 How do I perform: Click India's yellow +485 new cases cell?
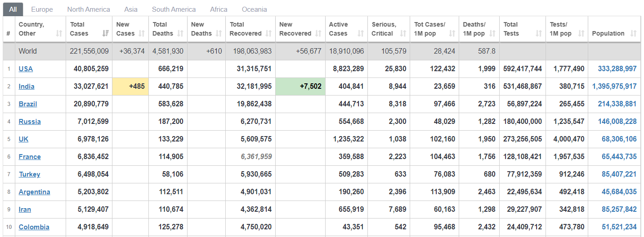coord(130,87)
